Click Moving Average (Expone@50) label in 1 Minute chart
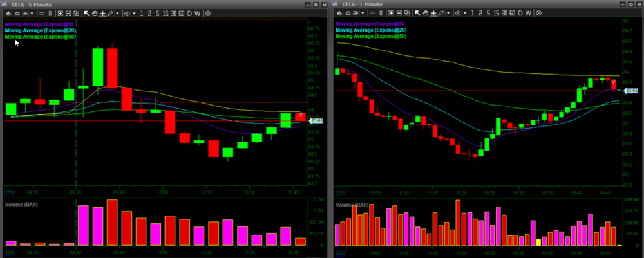644x258 pixels. [x=370, y=37]
